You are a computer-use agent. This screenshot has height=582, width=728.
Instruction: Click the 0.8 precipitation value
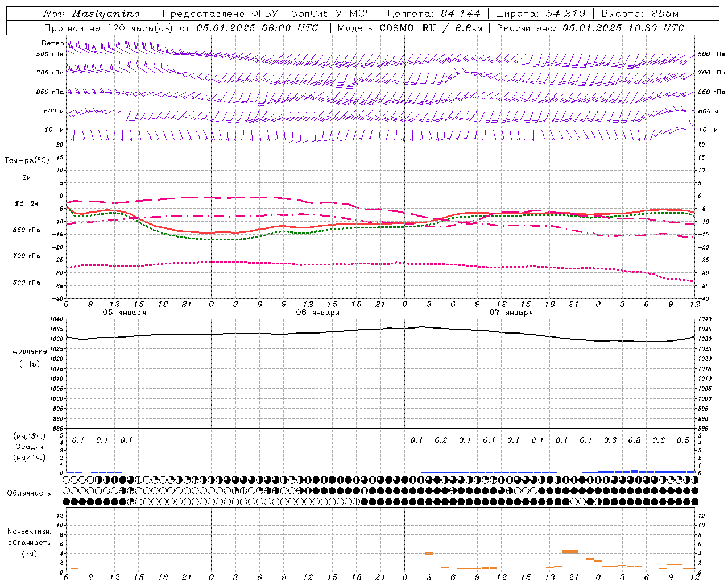(634, 440)
